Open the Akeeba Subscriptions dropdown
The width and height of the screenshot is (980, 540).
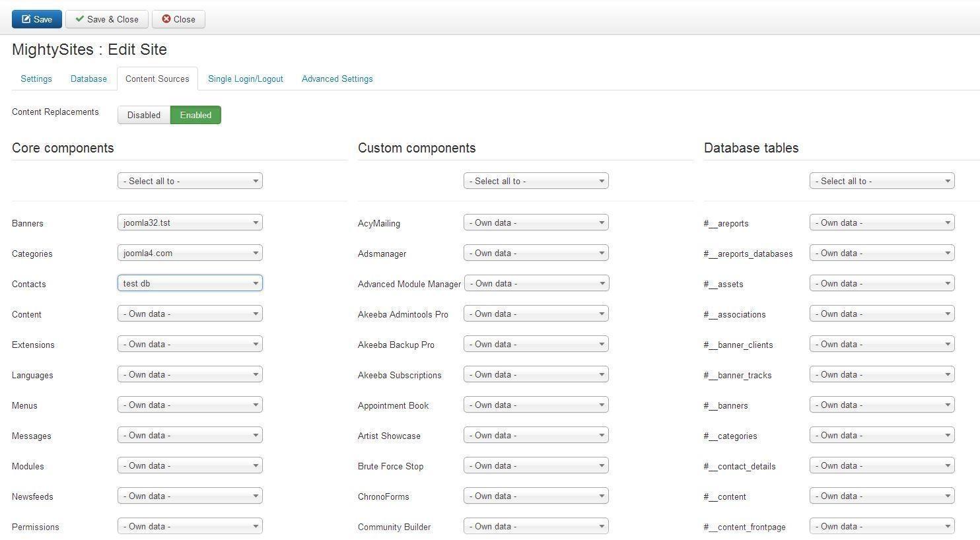tap(536, 374)
